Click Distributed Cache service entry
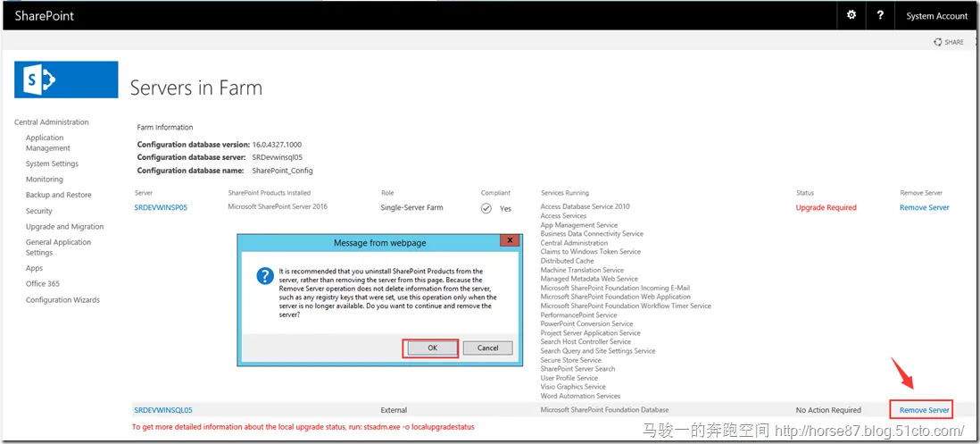 tap(567, 261)
